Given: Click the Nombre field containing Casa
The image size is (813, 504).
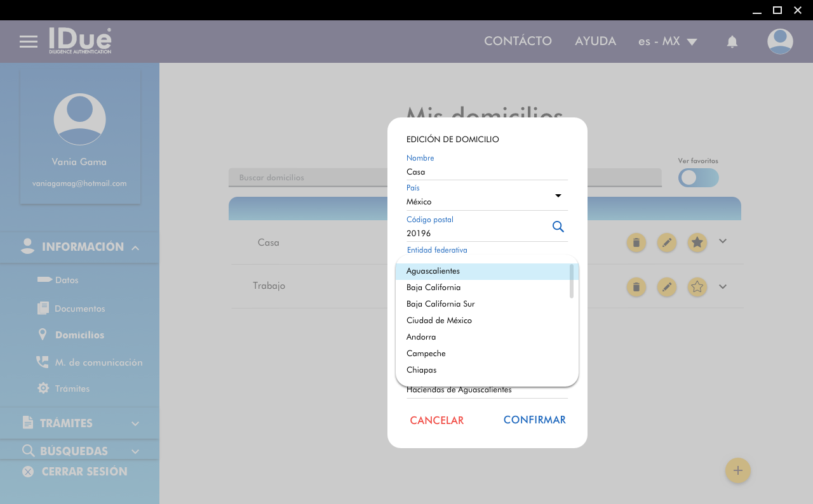Looking at the screenshot, I should coord(487,172).
